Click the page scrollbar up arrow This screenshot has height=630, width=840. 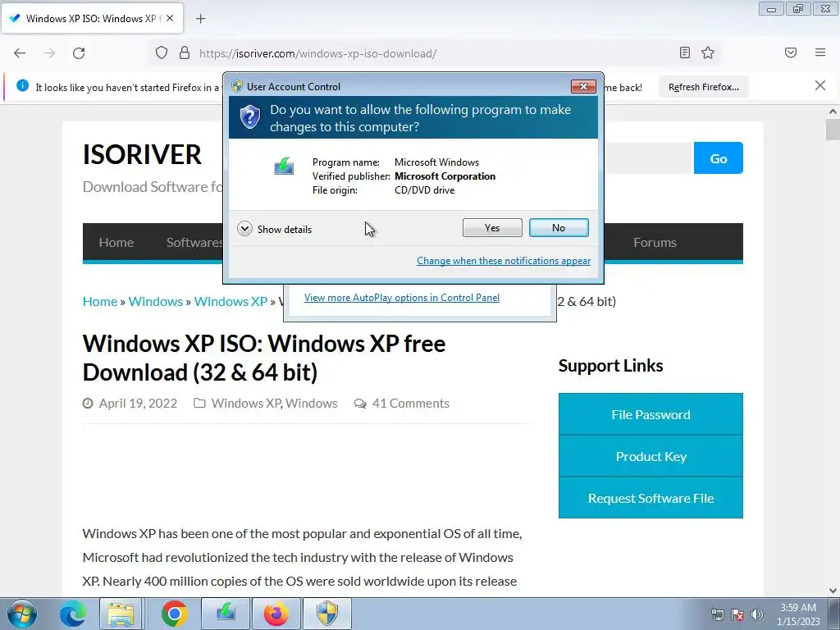pyautogui.click(x=833, y=112)
